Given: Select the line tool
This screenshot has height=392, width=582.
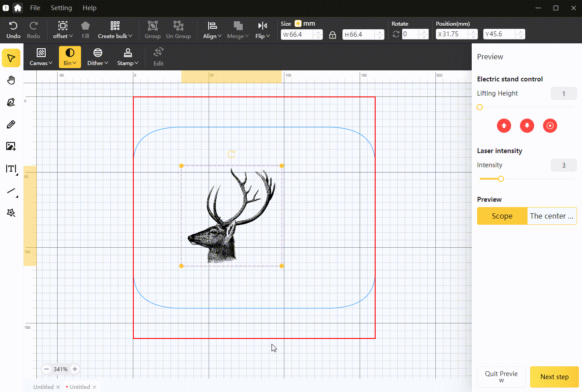Looking at the screenshot, I should point(11,191).
